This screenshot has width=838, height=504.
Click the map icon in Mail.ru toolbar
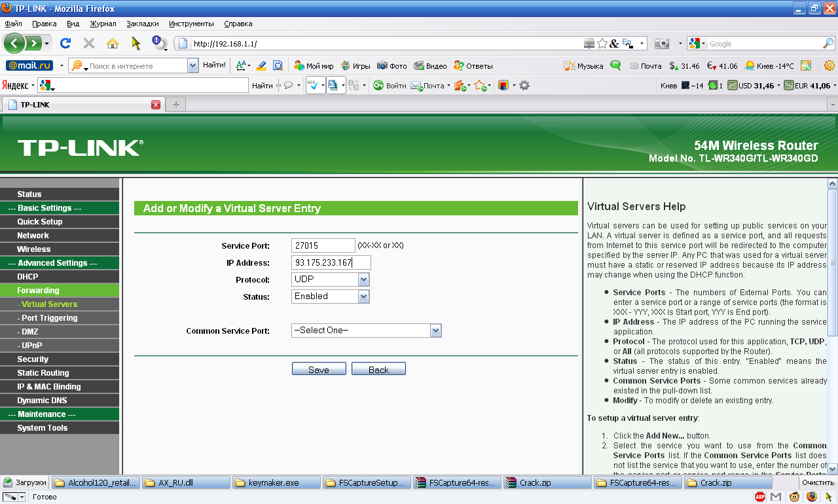point(806,66)
